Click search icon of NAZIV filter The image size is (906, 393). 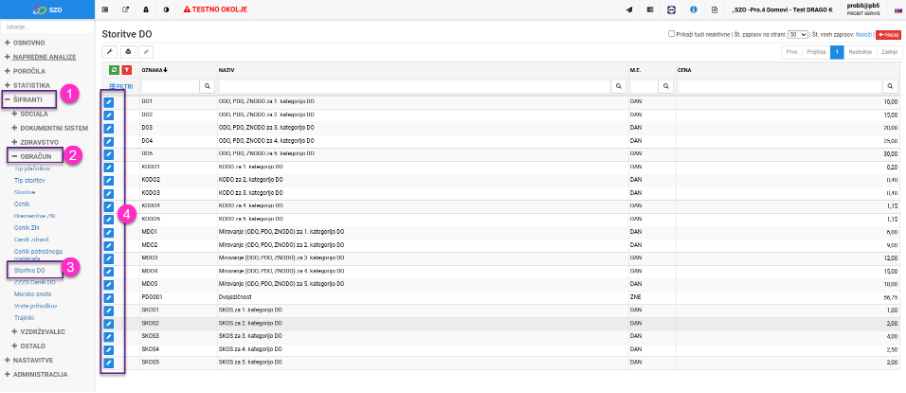coord(619,86)
